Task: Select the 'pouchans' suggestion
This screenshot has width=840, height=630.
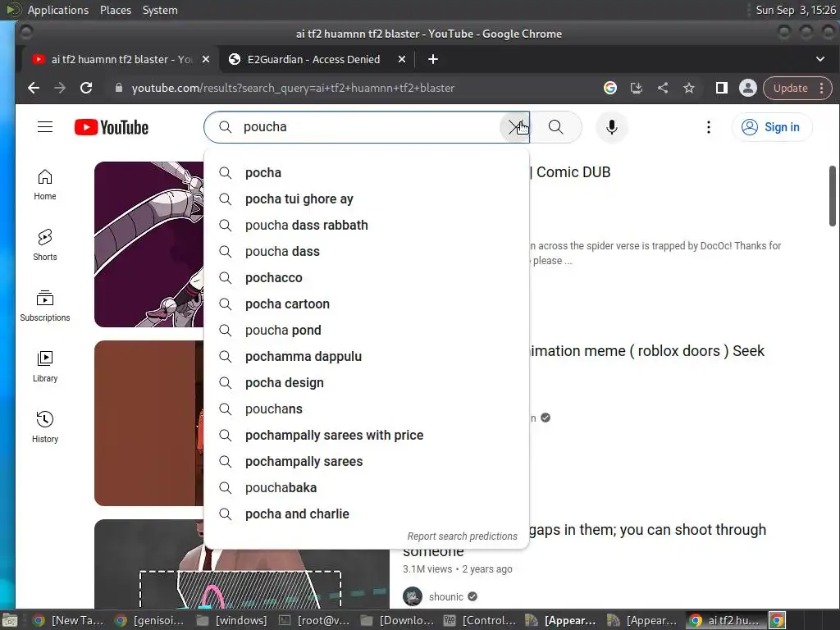Action: pos(367,409)
